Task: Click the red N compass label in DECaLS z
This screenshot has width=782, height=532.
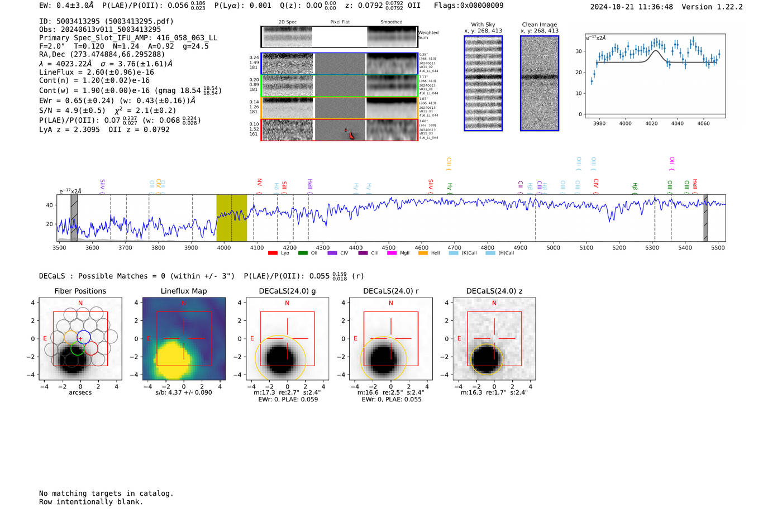Action: pos(494,303)
